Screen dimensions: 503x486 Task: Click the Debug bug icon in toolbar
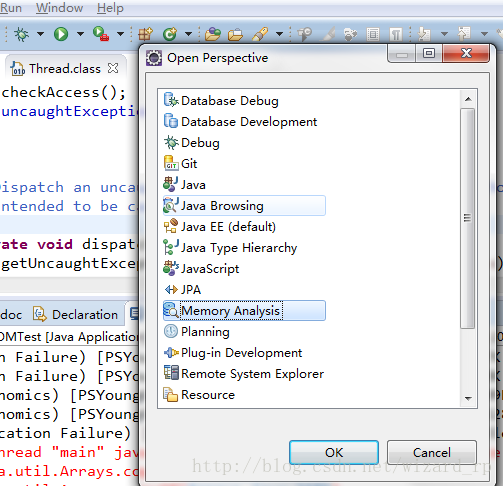pos(22,34)
